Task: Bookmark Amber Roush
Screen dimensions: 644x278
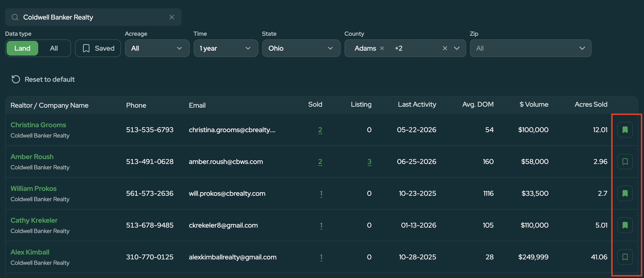Action: (x=625, y=162)
